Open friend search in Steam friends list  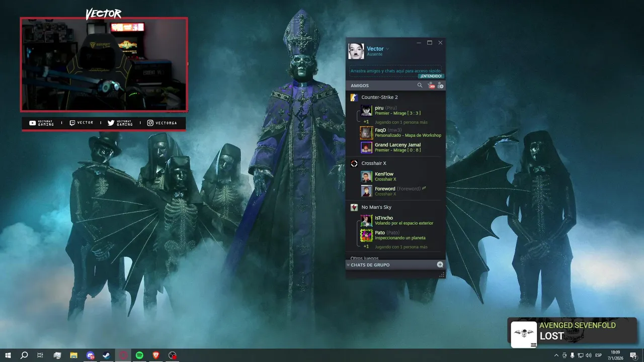click(420, 85)
